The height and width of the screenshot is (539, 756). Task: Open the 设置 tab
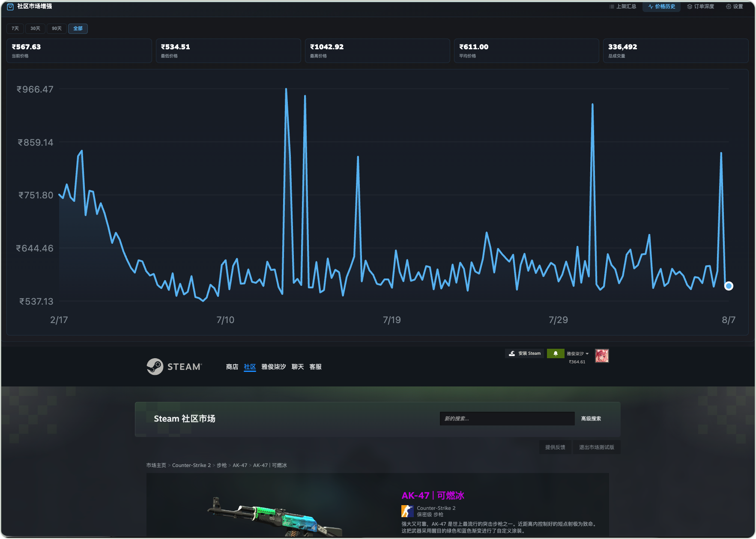point(735,6)
